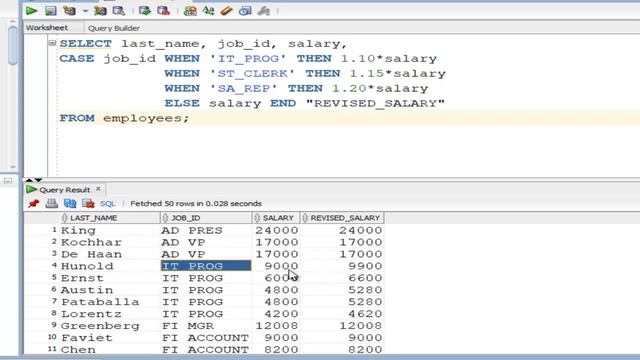640x360 pixels.
Task: Commit changes using the green-check database icon
Action: coord(144,11)
